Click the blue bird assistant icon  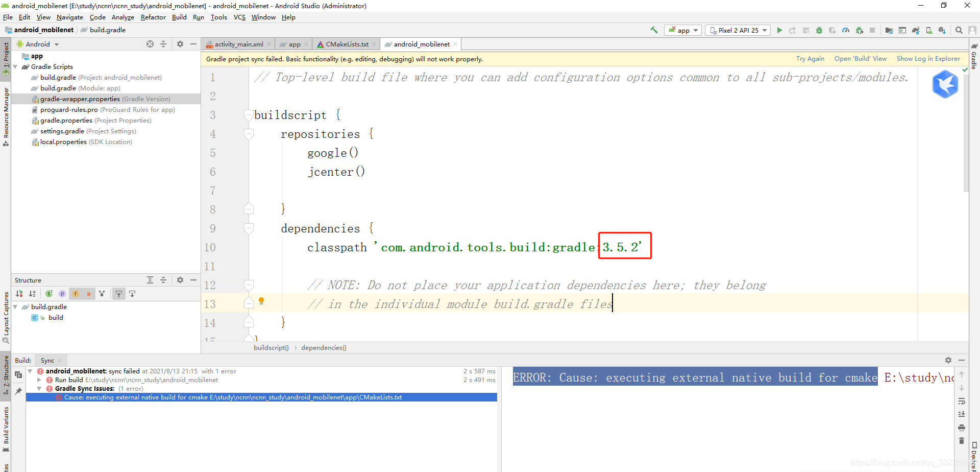(945, 84)
